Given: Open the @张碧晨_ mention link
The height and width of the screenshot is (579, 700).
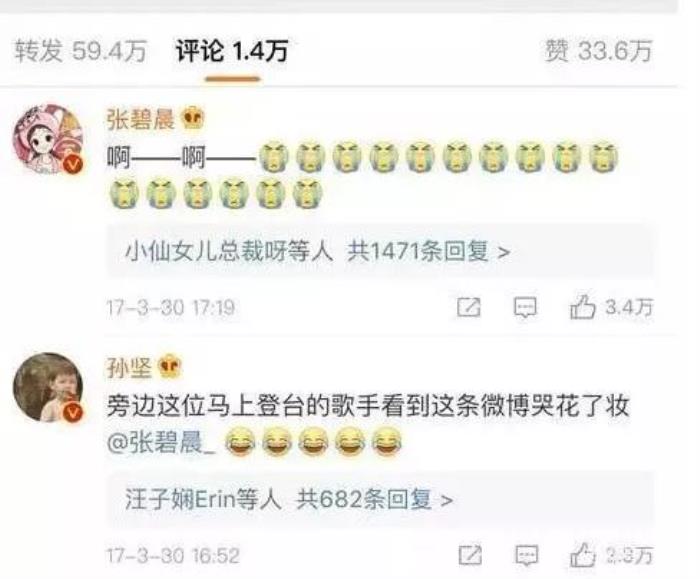Looking at the screenshot, I should tap(161, 443).
